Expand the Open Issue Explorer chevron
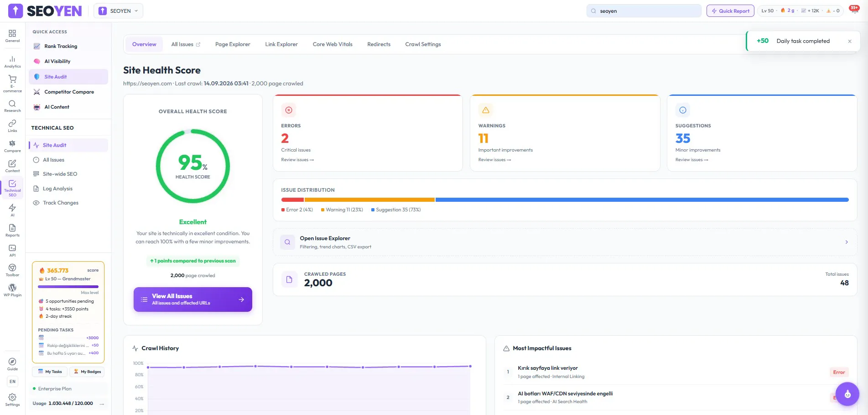Screen dimensions: 868x415 tap(847, 242)
